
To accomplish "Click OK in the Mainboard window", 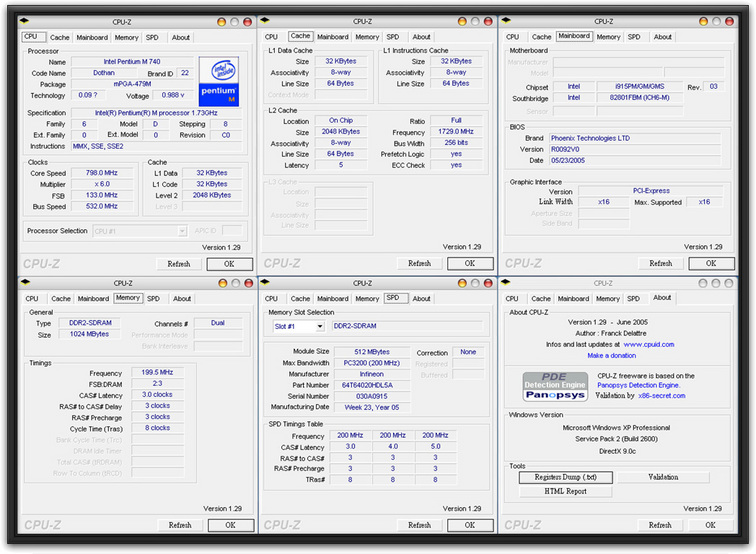I will pyautogui.click(x=711, y=263).
